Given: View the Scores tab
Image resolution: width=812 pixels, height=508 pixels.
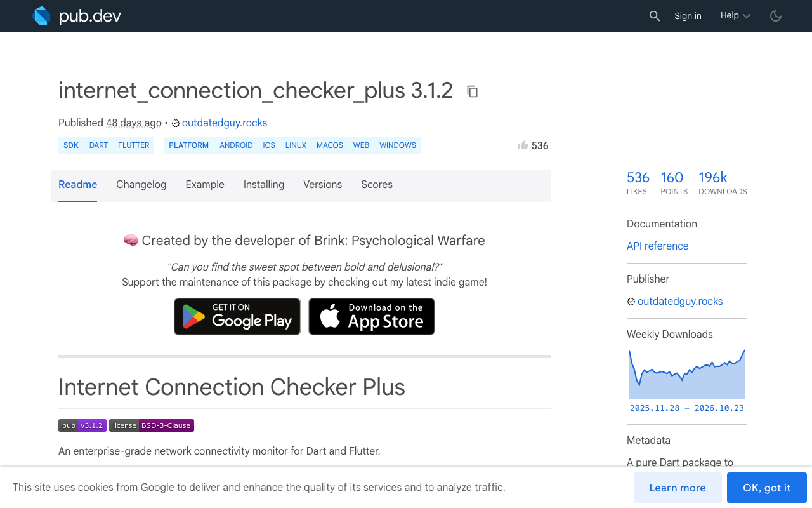Looking at the screenshot, I should pyautogui.click(x=377, y=185).
